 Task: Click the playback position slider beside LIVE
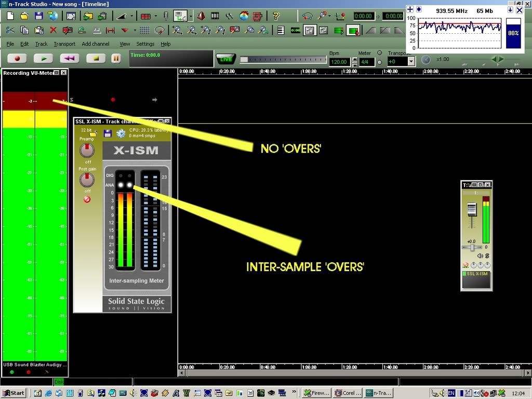283,60
